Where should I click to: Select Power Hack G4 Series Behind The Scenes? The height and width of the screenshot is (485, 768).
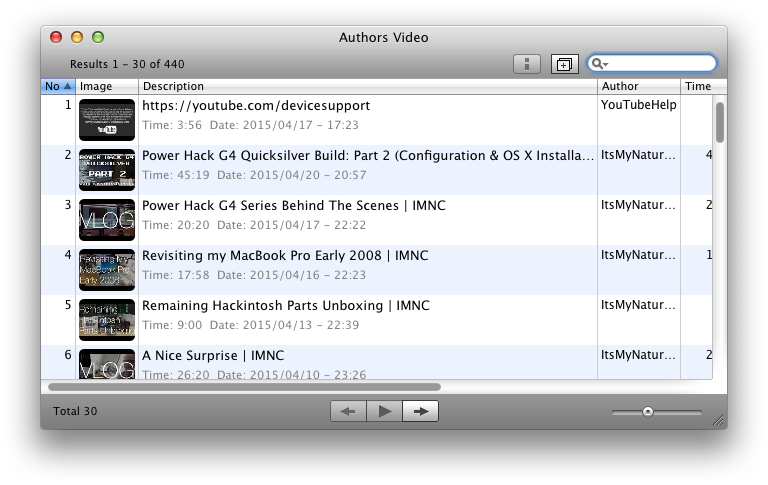tap(294, 206)
